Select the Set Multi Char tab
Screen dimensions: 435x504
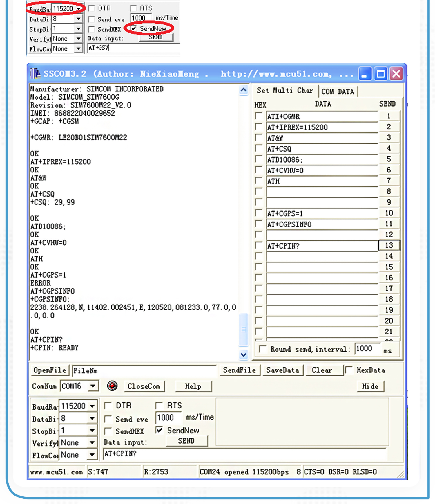[284, 91]
